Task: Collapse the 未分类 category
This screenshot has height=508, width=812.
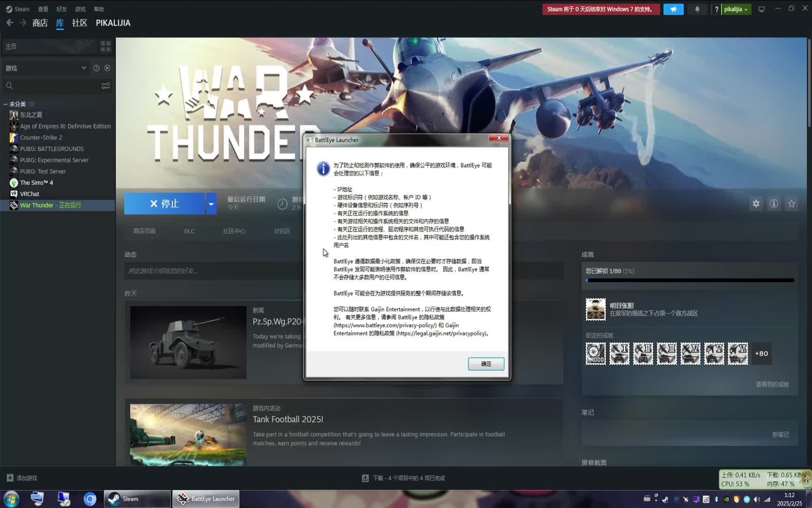Action: [6, 104]
